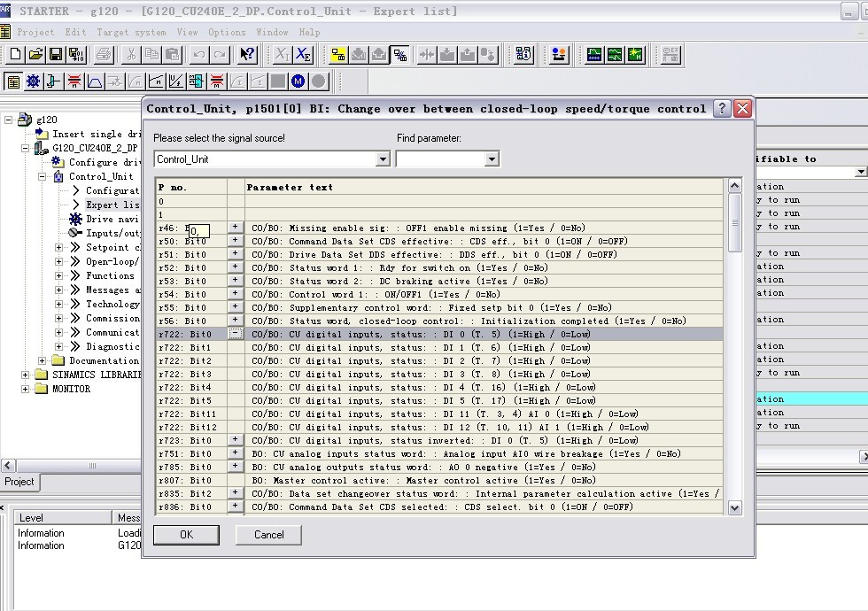Switch to the Project tab at bottom

point(19,482)
